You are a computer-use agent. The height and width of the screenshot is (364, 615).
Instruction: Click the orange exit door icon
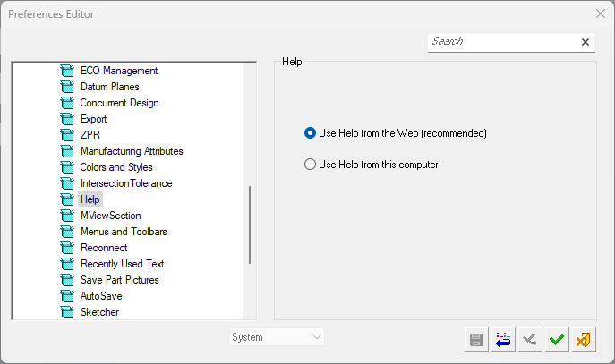pos(584,339)
